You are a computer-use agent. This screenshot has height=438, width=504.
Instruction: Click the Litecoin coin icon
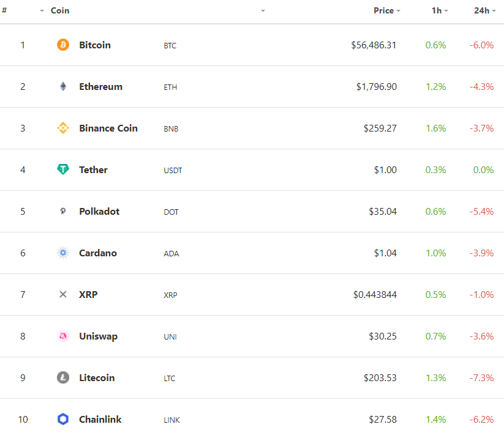63,378
